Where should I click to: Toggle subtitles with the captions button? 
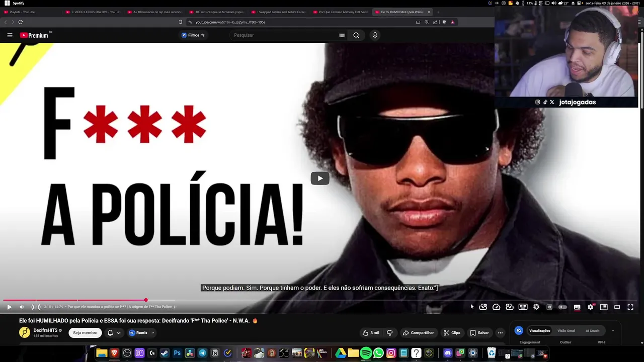pyautogui.click(x=577, y=307)
